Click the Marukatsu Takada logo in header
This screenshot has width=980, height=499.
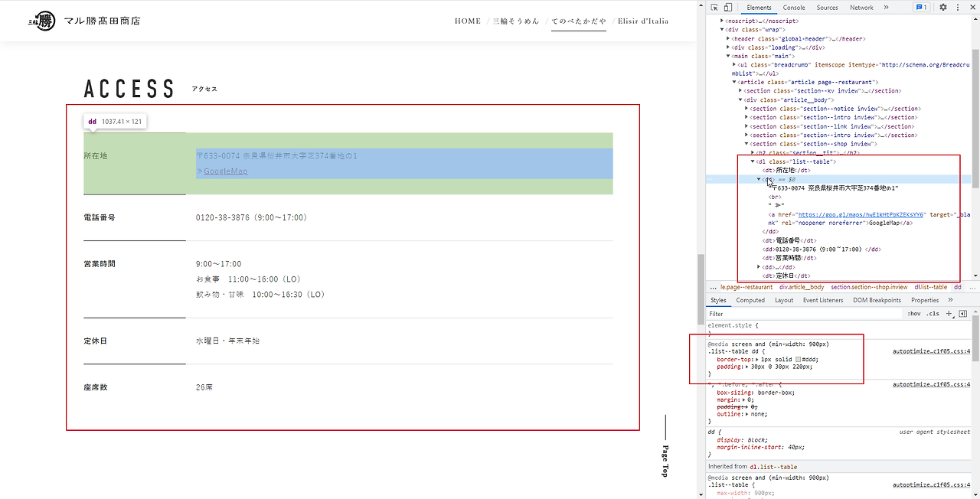click(84, 21)
